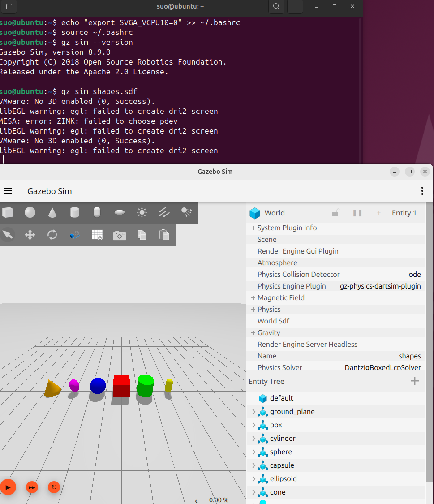This screenshot has height=504, width=434.
Task: Toggle the pause button in World inspector
Action: tap(357, 213)
